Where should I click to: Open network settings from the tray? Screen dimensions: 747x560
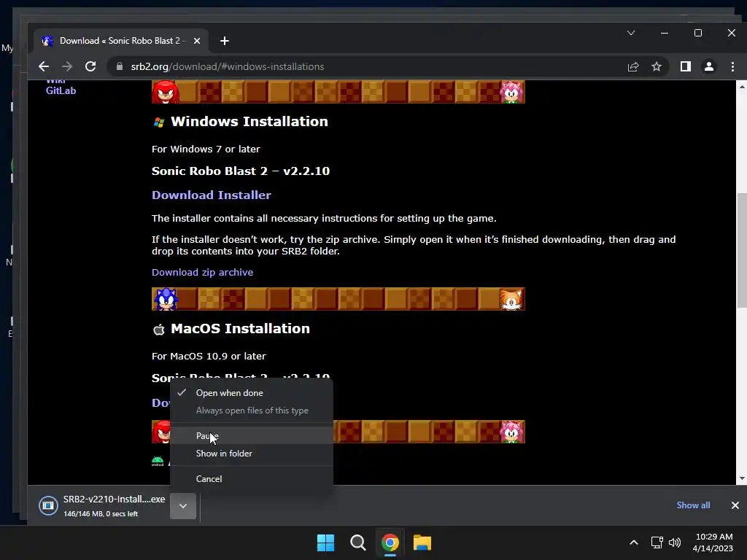click(x=657, y=542)
